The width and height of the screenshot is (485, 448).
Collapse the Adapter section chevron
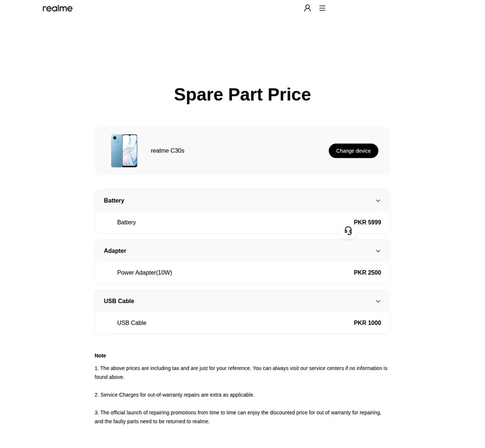point(378,251)
